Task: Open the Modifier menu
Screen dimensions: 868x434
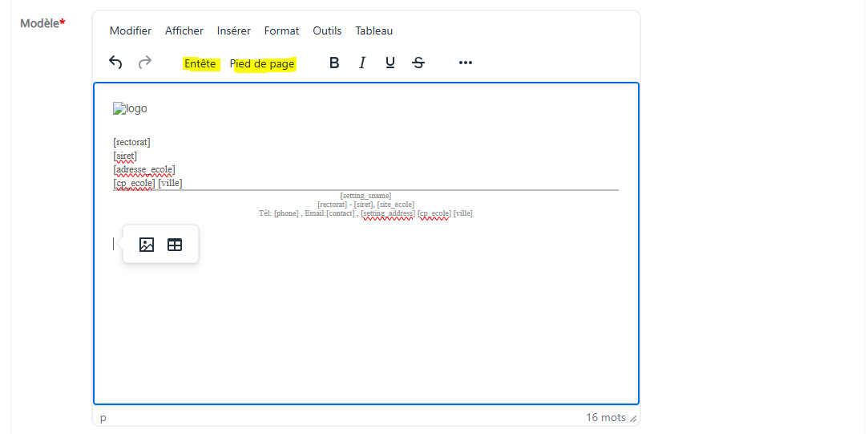Action: click(131, 30)
